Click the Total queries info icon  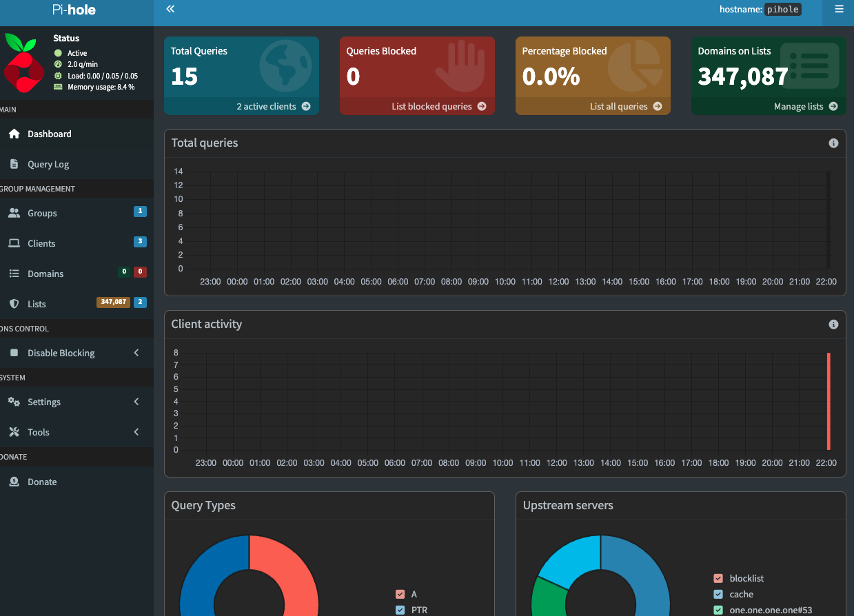click(x=833, y=143)
